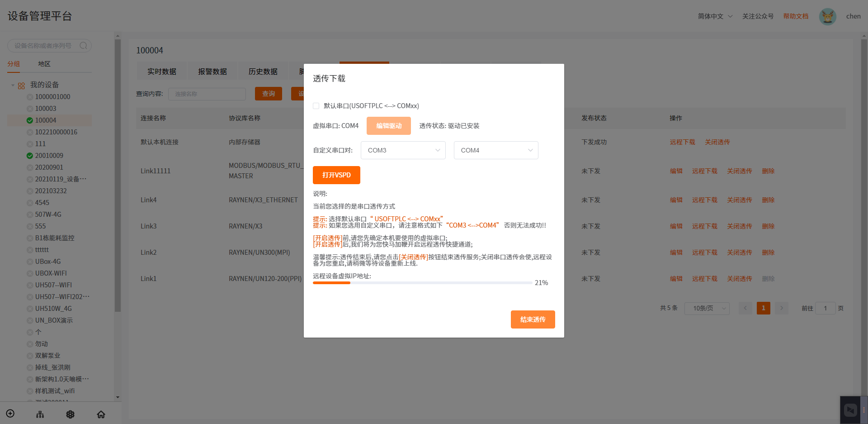Click 编辑 in the Link11111 row

pos(676,171)
